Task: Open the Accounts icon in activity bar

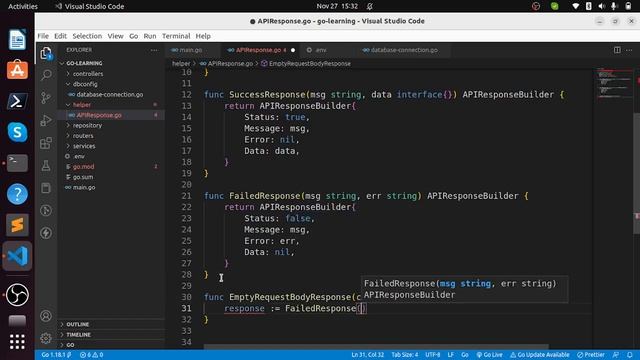Action: point(46,316)
